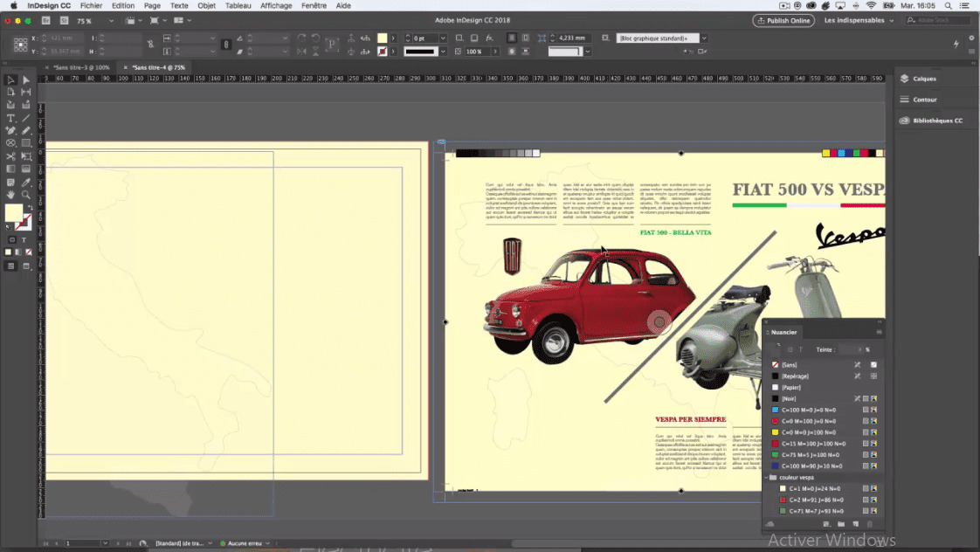Select the Scissors tool
This screenshot has height=552, width=980.
[10, 155]
